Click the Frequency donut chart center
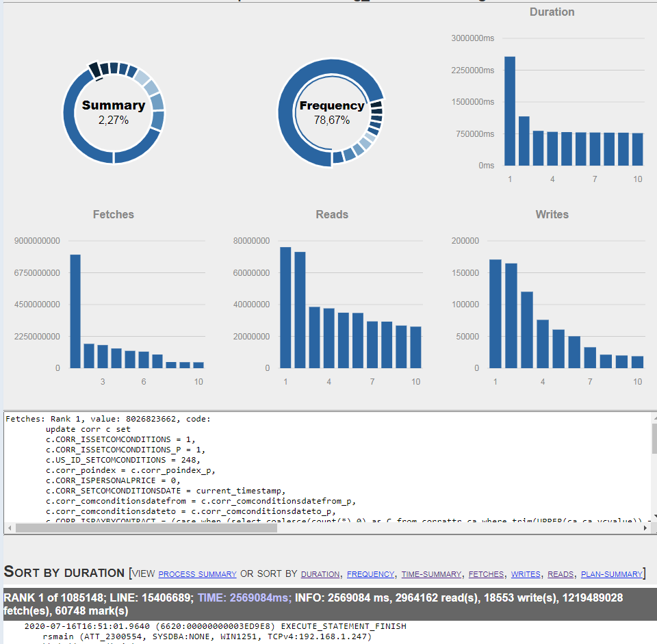 pos(332,113)
